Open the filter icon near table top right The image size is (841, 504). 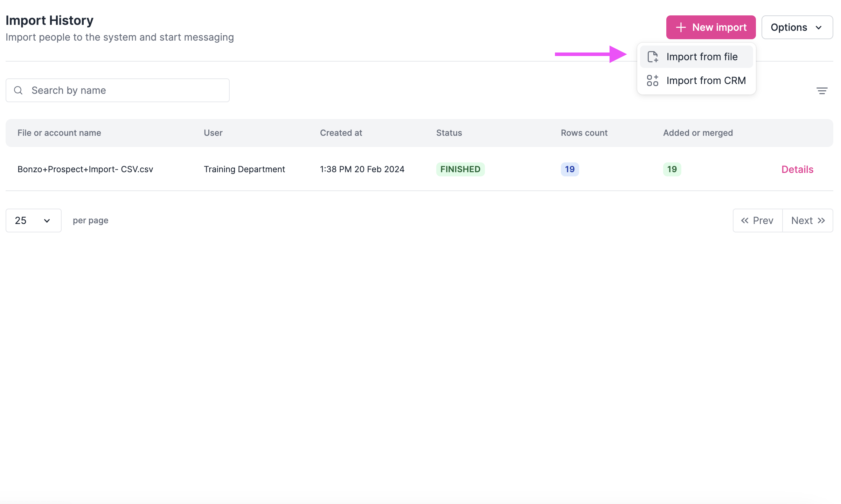pyautogui.click(x=822, y=91)
